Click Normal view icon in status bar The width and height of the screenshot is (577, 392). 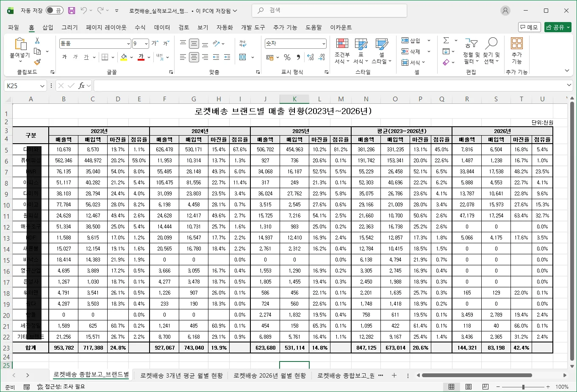tap(452, 386)
